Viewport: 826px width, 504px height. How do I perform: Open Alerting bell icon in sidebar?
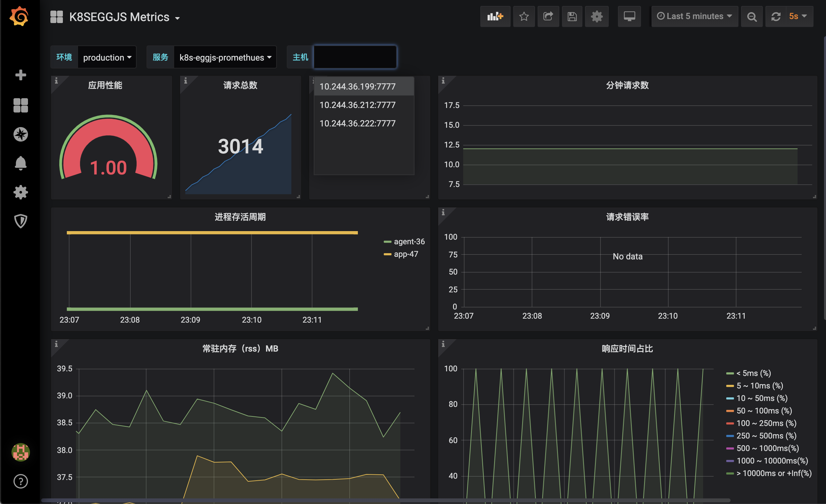coord(20,163)
